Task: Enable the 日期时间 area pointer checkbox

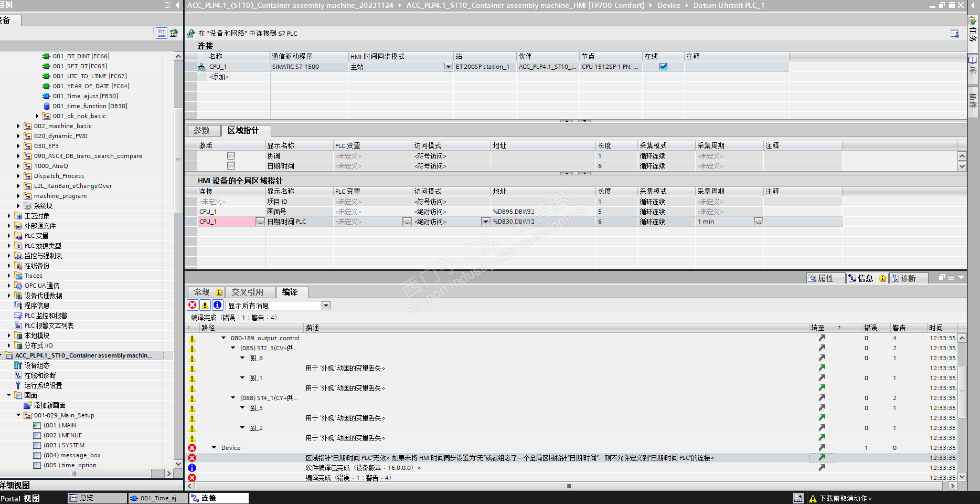Action: tap(231, 166)
